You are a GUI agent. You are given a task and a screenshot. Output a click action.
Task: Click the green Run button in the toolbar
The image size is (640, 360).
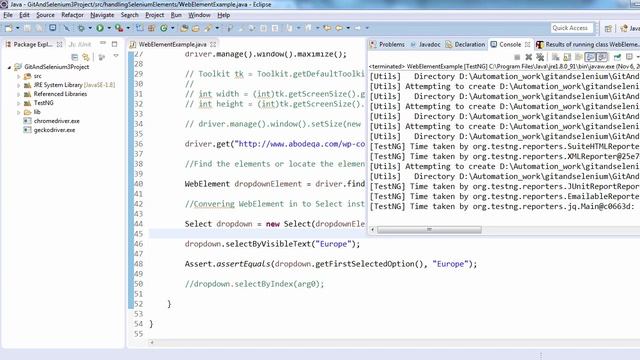tap(100, 28)
